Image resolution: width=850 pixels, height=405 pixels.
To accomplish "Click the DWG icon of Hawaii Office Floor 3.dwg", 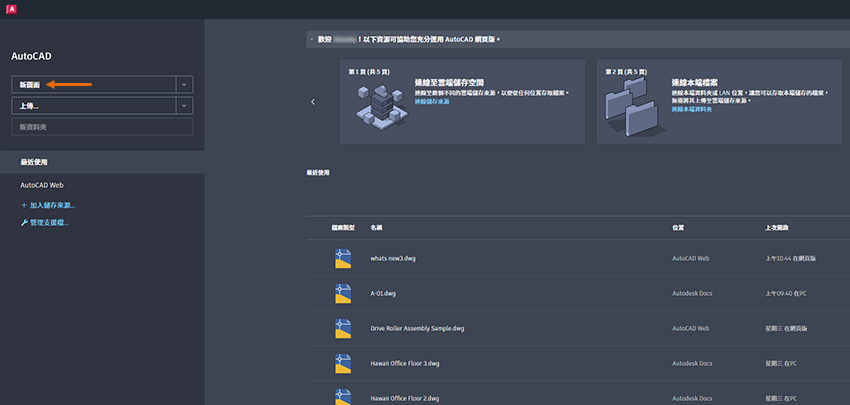I will click(343, 363).
